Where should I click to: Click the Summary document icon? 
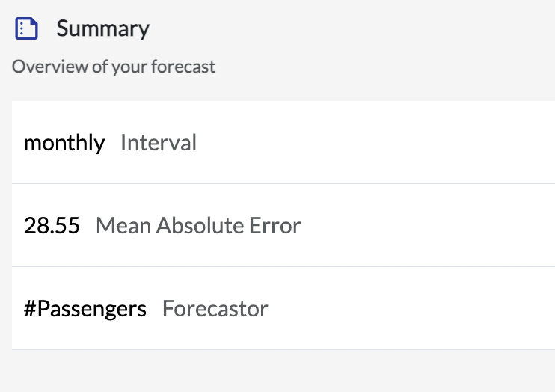[26, 28]
